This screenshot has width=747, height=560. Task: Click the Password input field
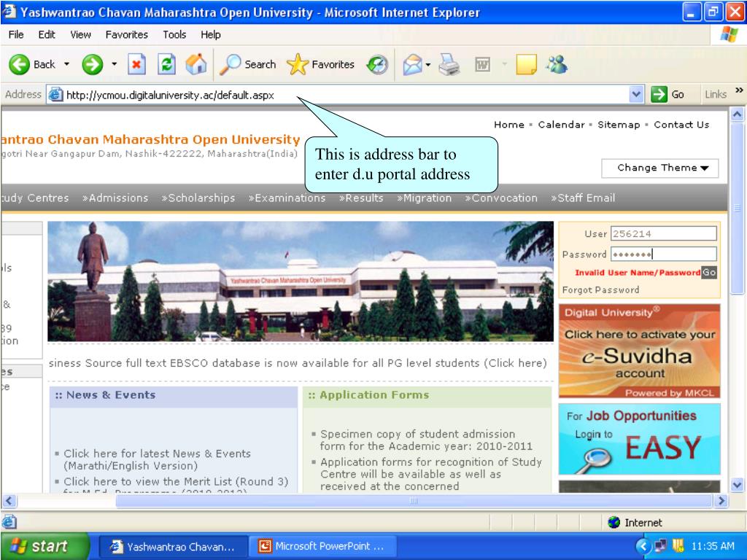(664, 254)
